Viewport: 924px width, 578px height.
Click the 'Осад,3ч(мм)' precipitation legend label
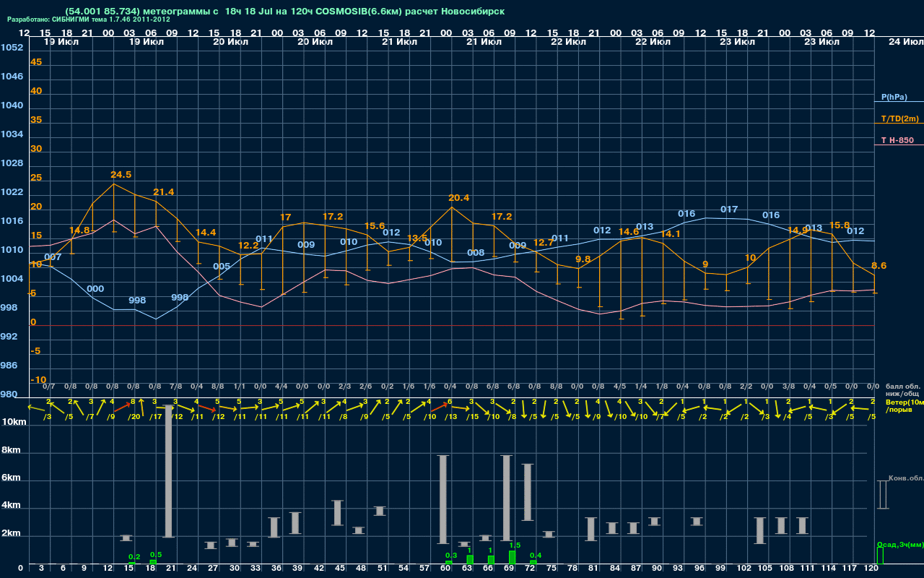coord(899,544)
